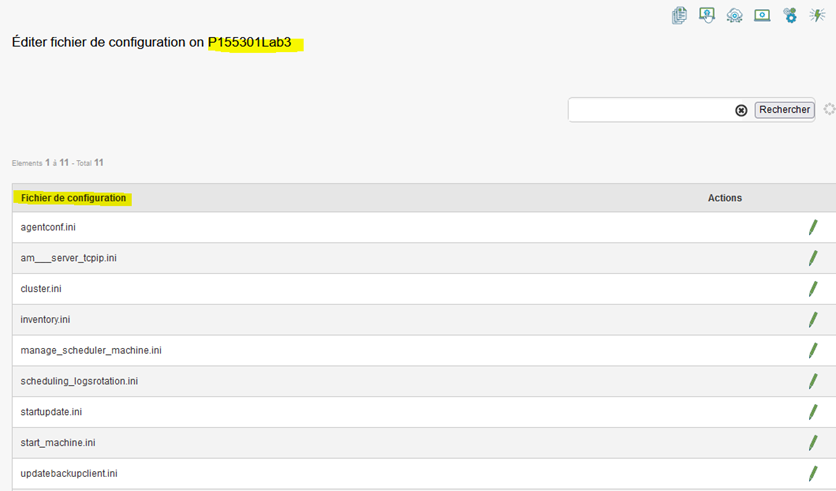
Task: Click the monitor with hand pointer icon
Action: point(707,15)
